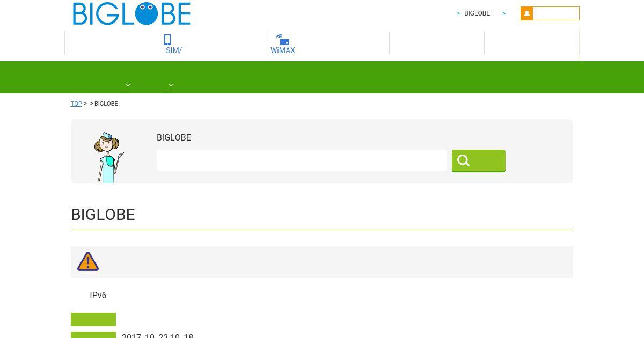Screen dimensions: 644x338
Task: Click the orange warning triangle icon
Action: pyautogui.click(x=88, y=262)
